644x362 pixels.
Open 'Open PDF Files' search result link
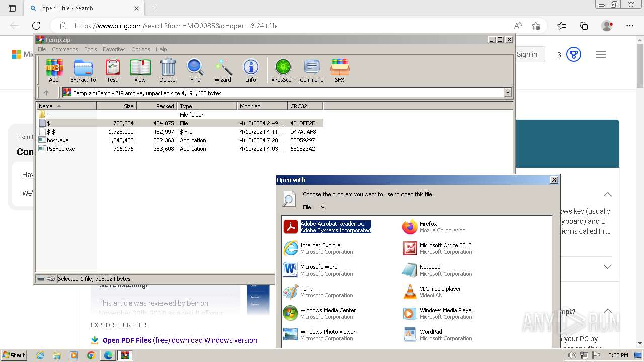pyautogui.click(x=180, y=340)
